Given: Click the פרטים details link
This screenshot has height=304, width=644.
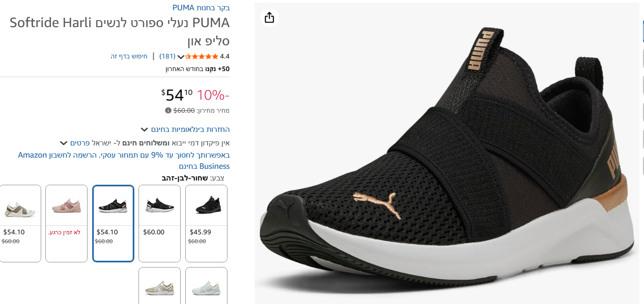Looking at the screenshot, I should [80, 143].
